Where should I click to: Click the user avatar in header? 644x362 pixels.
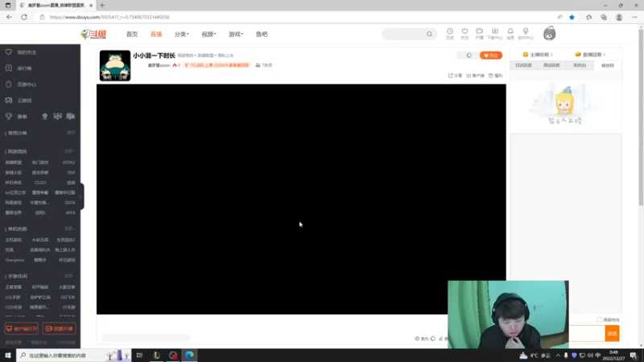[550, 34]
